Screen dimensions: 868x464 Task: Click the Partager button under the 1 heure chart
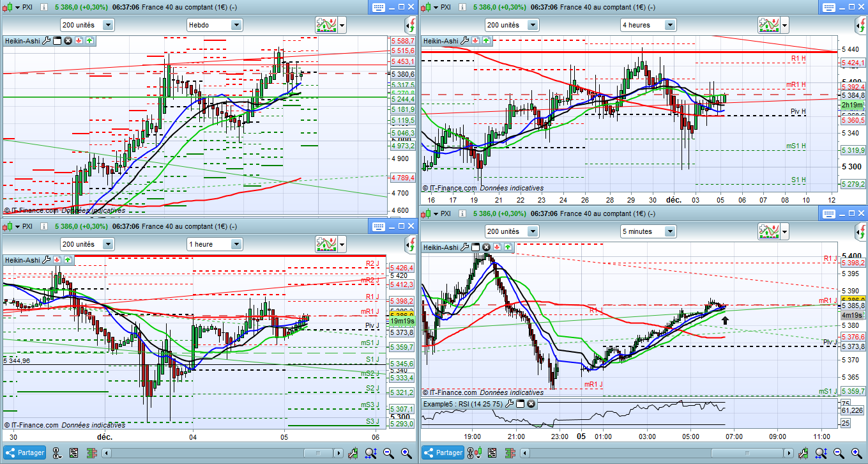pyautogui.click(x=24, y=453)
